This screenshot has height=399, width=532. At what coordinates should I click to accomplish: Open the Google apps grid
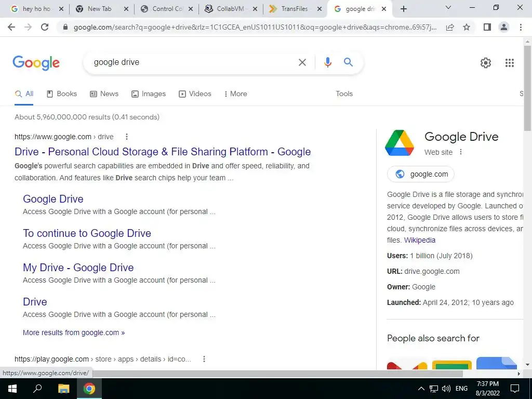[510, 63]
